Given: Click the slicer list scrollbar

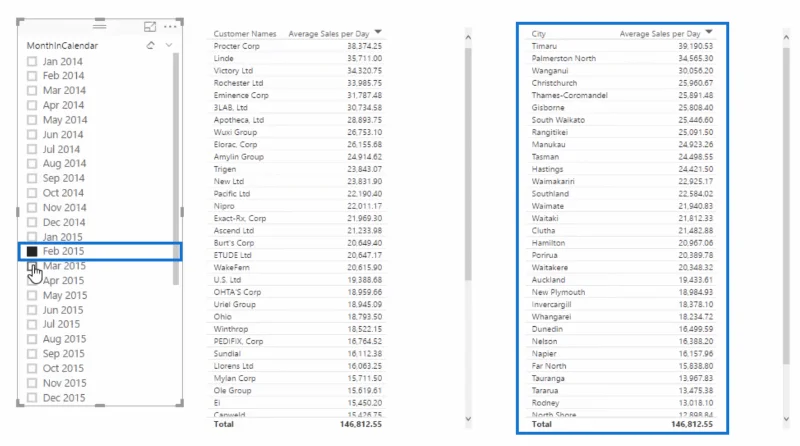Looking at the screenshot, I should click(176, 168).
